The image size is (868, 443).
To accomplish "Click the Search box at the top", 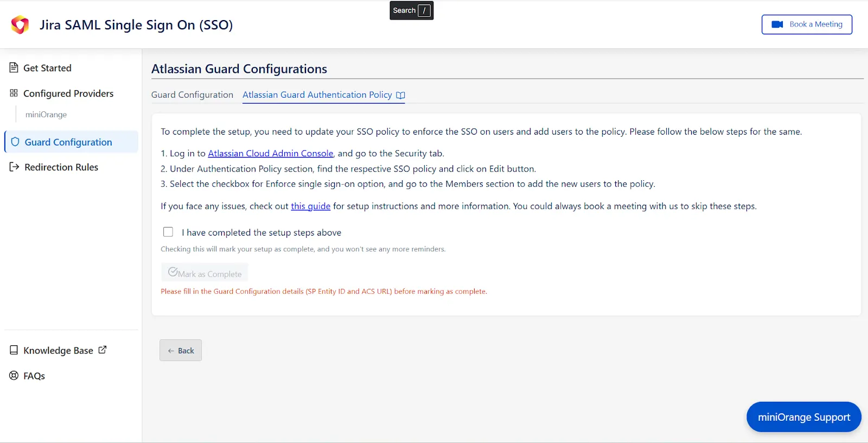I will (x=412, y=10).
